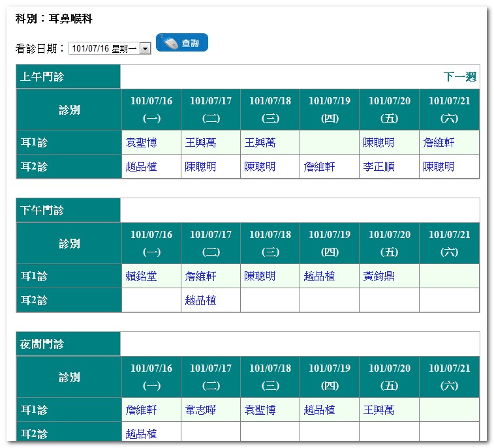The height and width of the screenshot is (448, 494).
Task: Select 袁聖博 in morning 耳1診 on 07/16
Action: point(141,142)
